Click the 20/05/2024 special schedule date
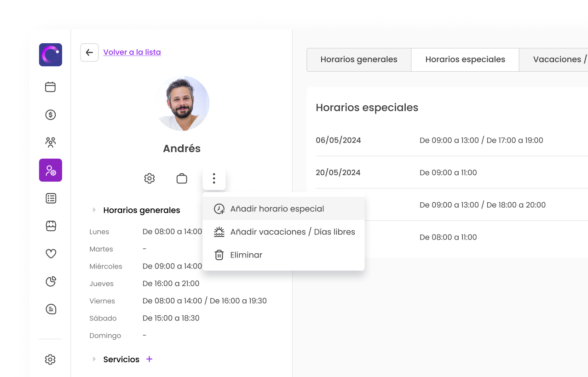The image size is (588, 377). tap(338, 172)
